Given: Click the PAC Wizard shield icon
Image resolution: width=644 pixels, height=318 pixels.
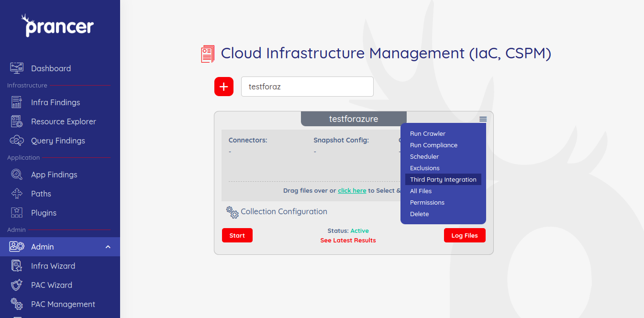Looking at the screenshot, I should (x=17, y=285).
